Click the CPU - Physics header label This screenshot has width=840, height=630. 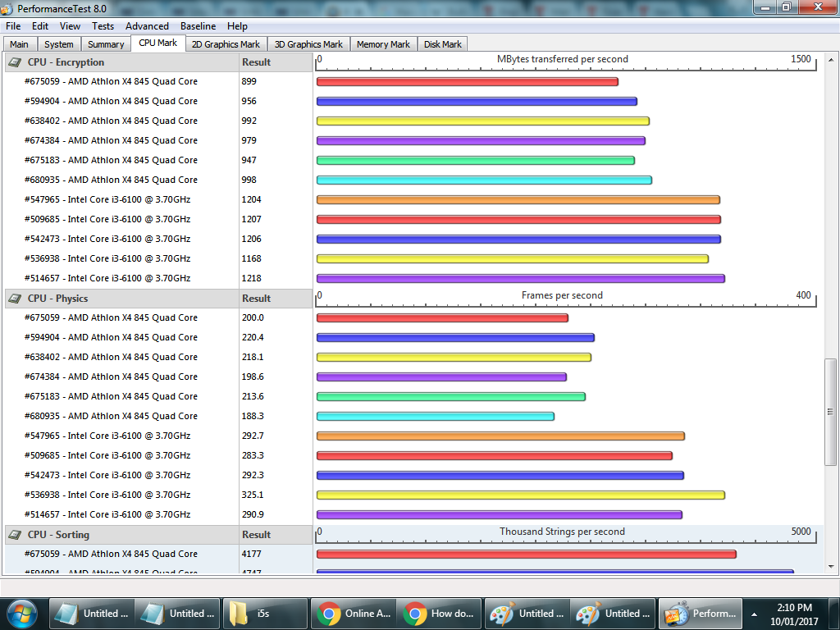click(58, 299)
